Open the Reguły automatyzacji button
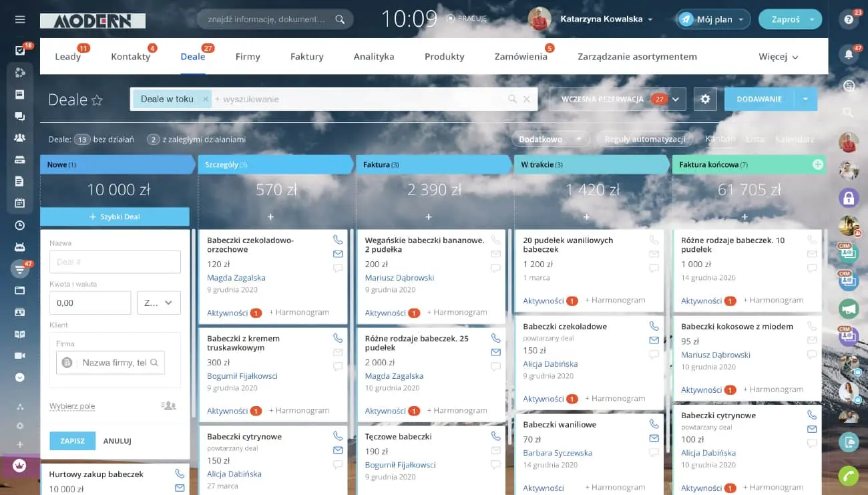The height and width of the screenshot is (495, 868). tap(644, 139)
